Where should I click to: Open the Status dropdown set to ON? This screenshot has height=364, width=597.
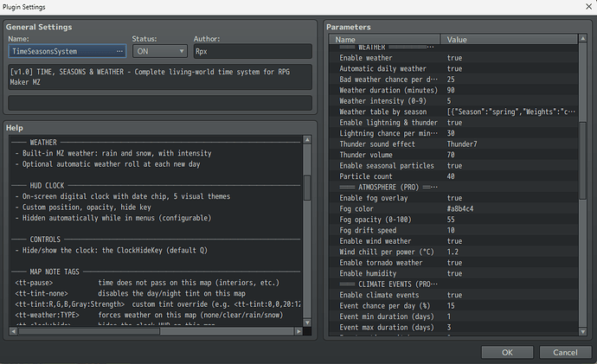160,51
